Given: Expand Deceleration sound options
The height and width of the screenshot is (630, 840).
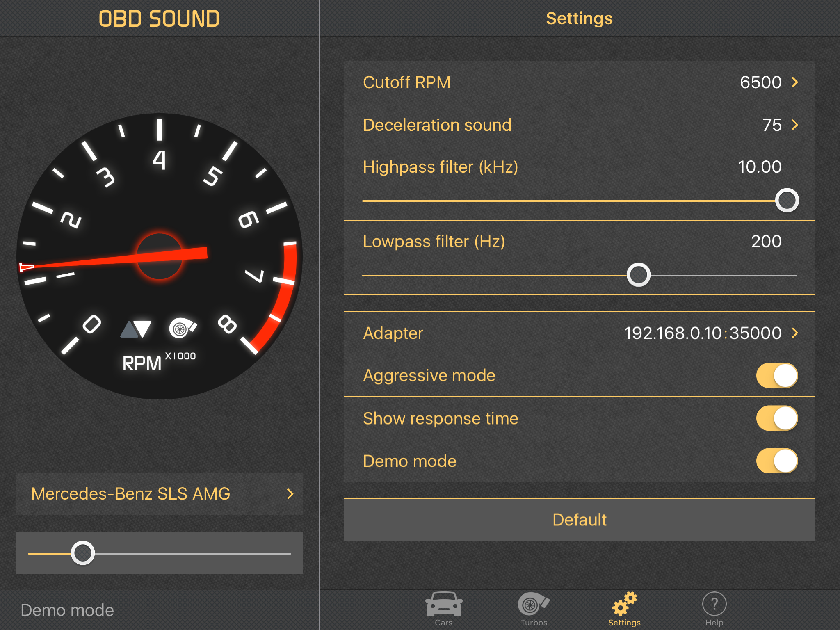Looking at the screenshot, I should coord(794,125).
